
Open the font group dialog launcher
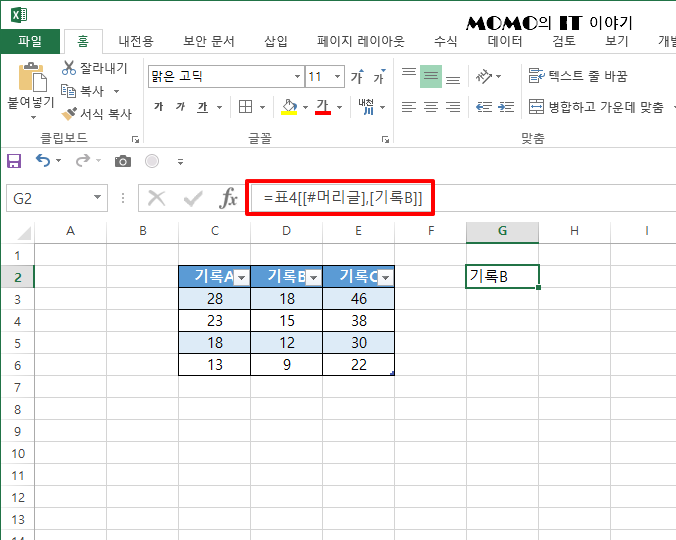click(385, 139)
